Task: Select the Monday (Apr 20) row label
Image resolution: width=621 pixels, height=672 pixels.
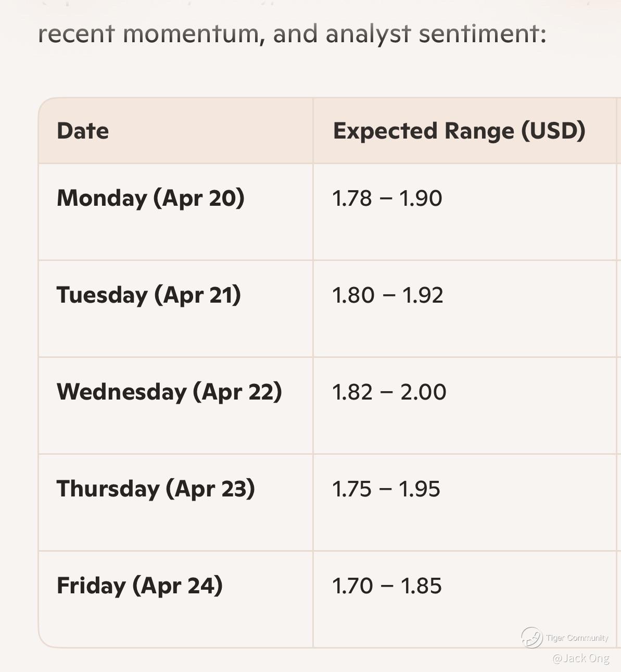Action: click(150, 198)
